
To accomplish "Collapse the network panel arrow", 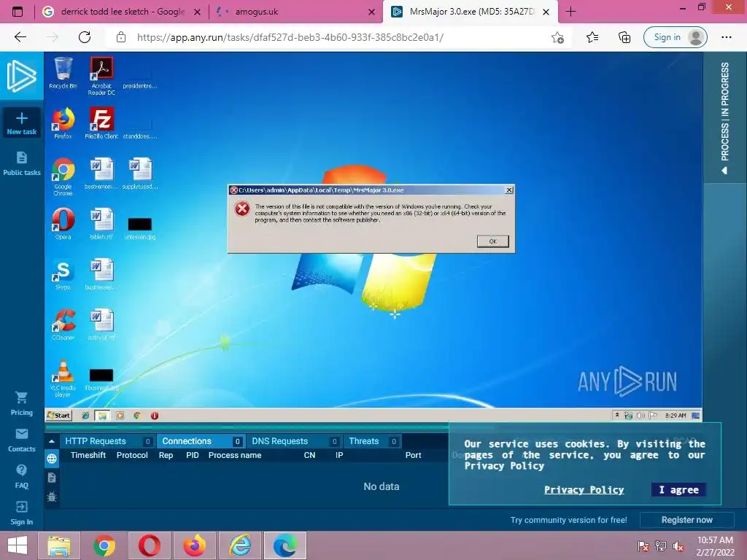I will pyautogui.click(x=52, y=441).
